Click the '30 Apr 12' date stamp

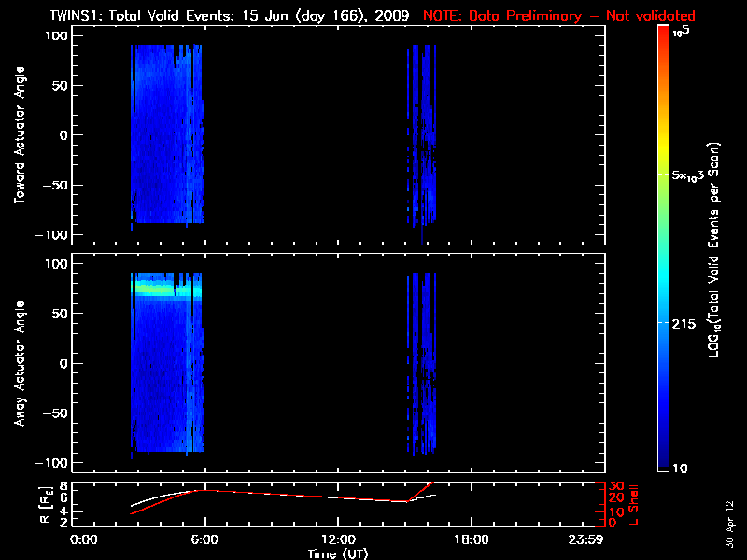click(x=728, y=516)
